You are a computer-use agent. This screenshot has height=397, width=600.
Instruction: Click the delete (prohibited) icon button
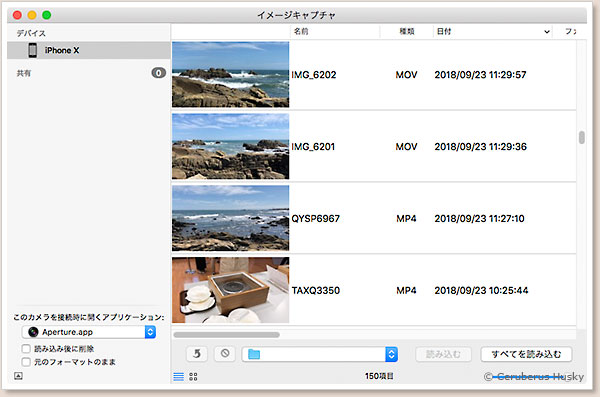pyautogui.click(x=225, y=354)
